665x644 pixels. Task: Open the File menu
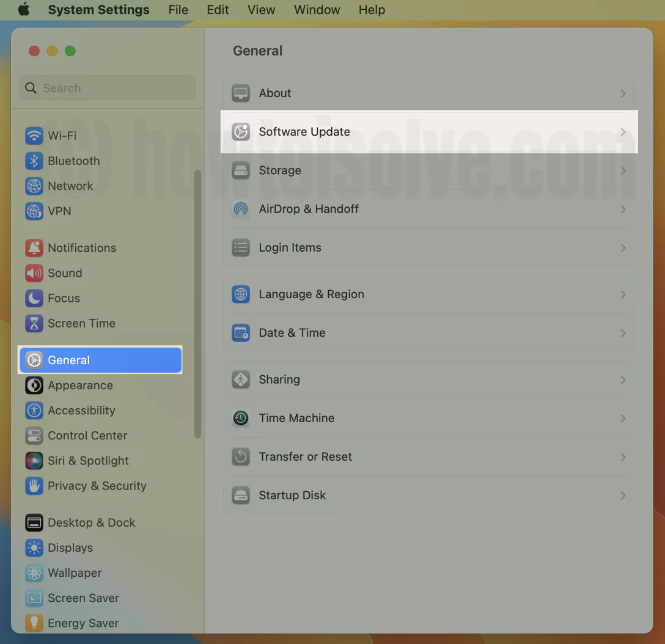click(x=178, y=9)
